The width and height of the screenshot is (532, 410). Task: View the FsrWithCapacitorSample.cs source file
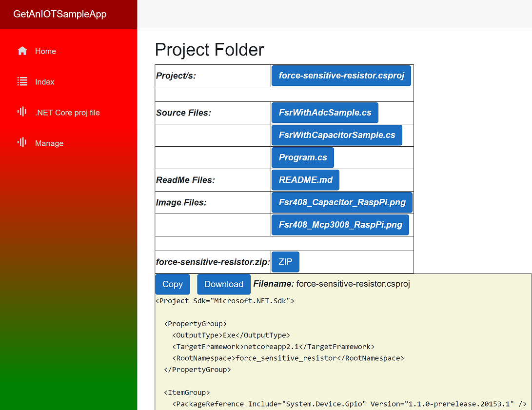(x=336, y=135)
